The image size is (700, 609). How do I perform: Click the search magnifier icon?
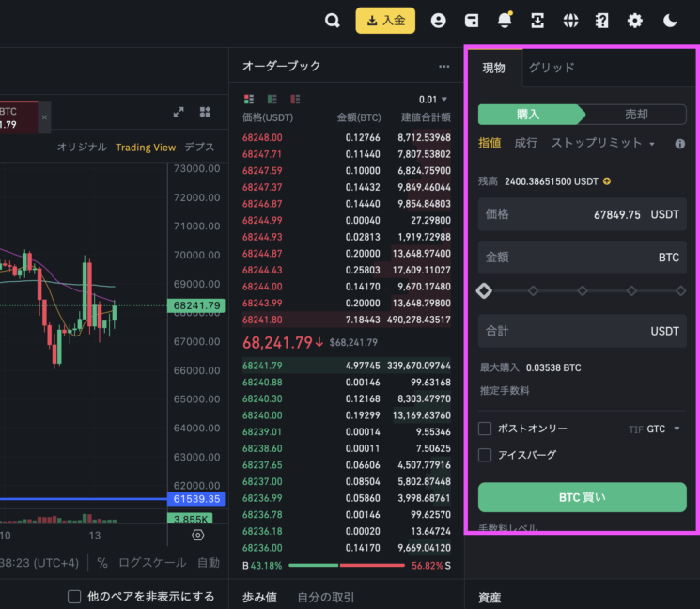click(332, 21)
